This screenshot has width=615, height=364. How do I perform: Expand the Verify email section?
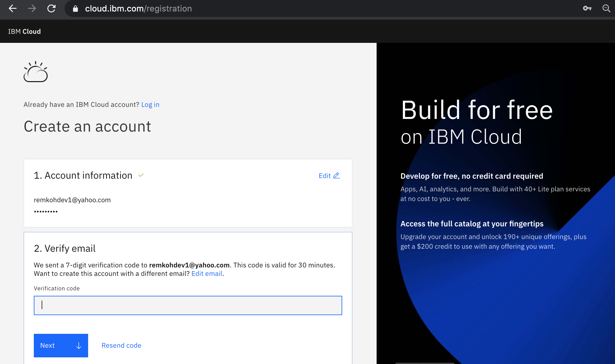pyautogui.click(x=65, y=248)
